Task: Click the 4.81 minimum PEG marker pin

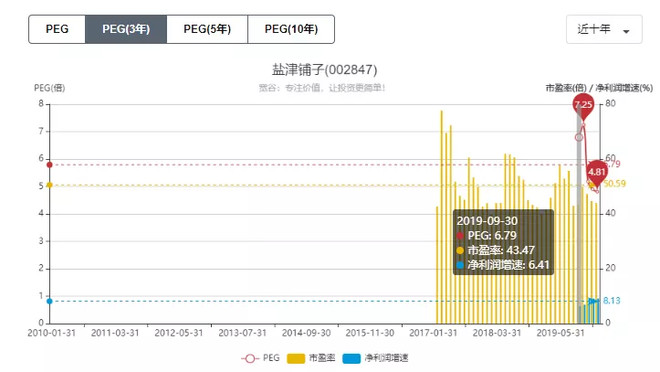Action: pos(596,172)
